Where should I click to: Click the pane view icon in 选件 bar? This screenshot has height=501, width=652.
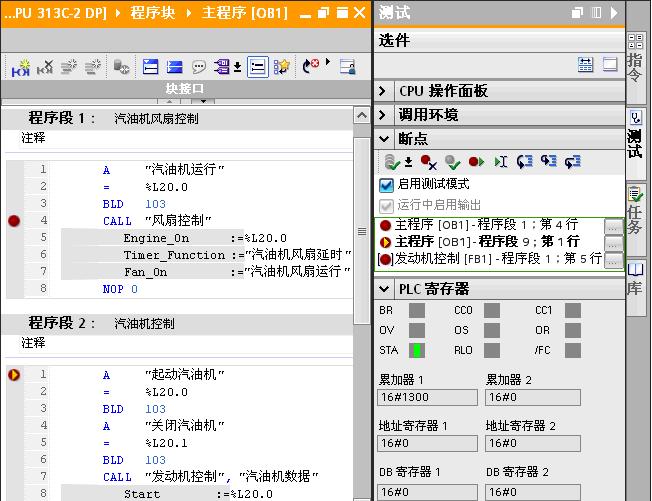[610, 65]
